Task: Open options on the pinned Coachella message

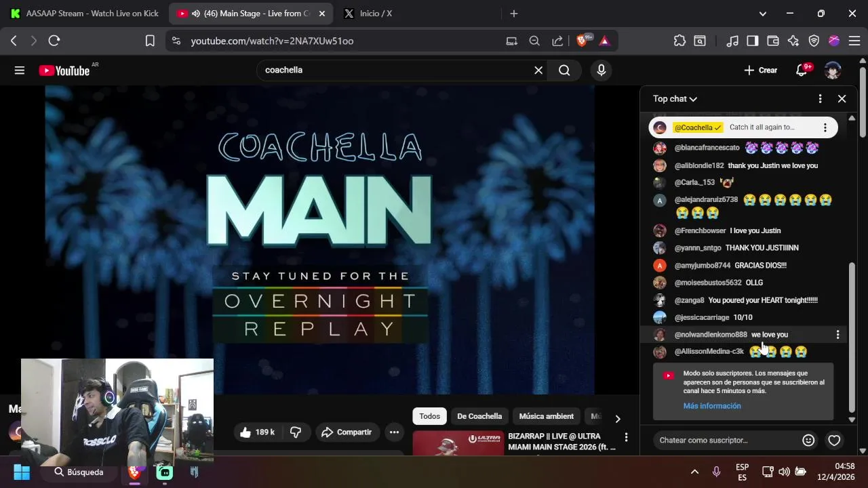Action: tap(825, 127)
